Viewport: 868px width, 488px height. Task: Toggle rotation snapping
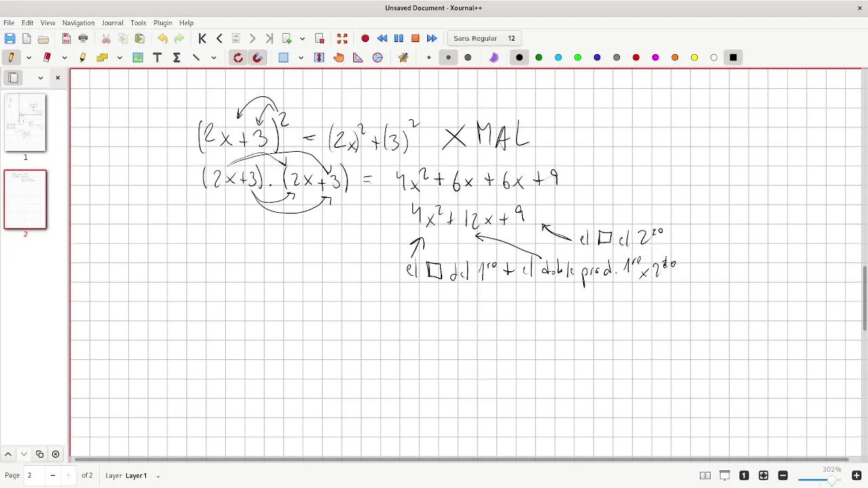[x=238, y=58]
